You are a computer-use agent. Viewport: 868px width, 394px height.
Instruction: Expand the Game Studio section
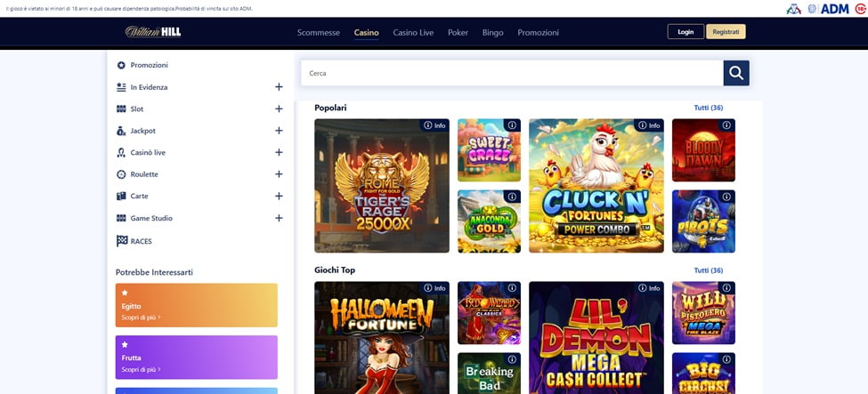(279, 218)
